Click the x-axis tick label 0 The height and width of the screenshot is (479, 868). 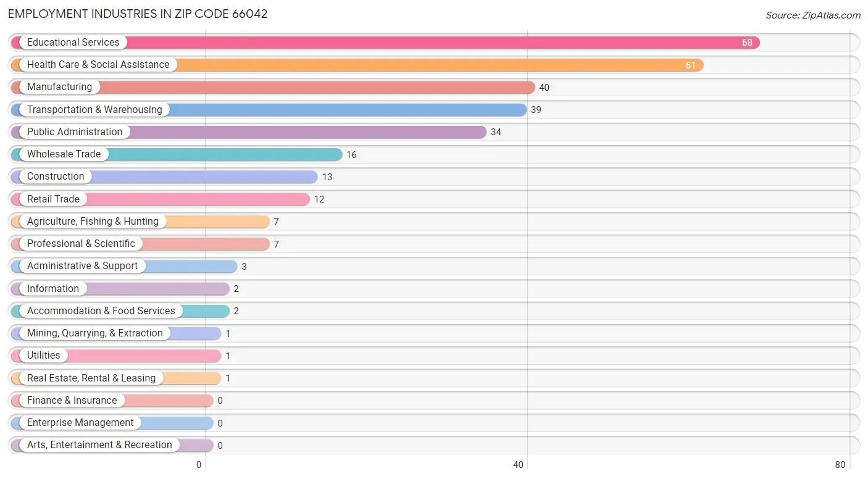[199, 465]
